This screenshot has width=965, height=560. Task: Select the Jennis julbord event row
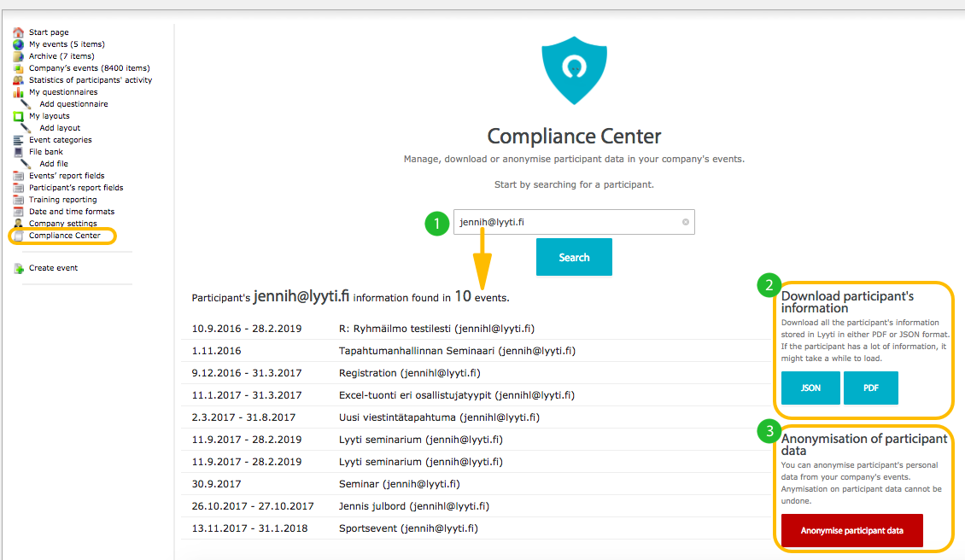tap(475, 506)
